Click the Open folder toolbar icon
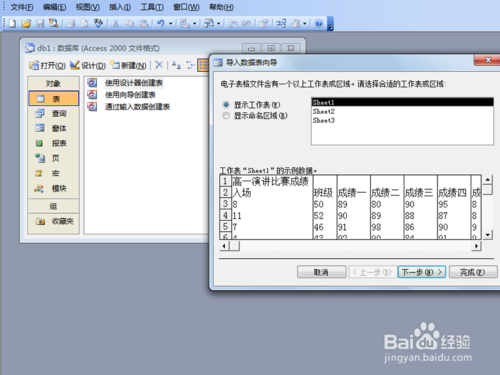500x375 pixels. point(26,23)
